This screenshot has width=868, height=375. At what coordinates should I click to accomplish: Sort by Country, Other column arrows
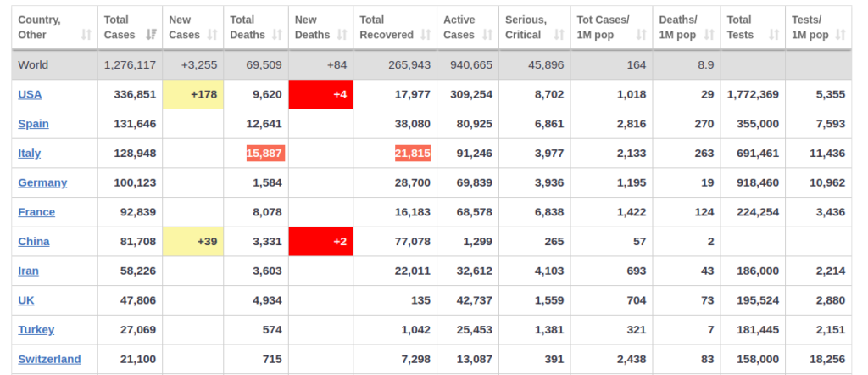86,35
